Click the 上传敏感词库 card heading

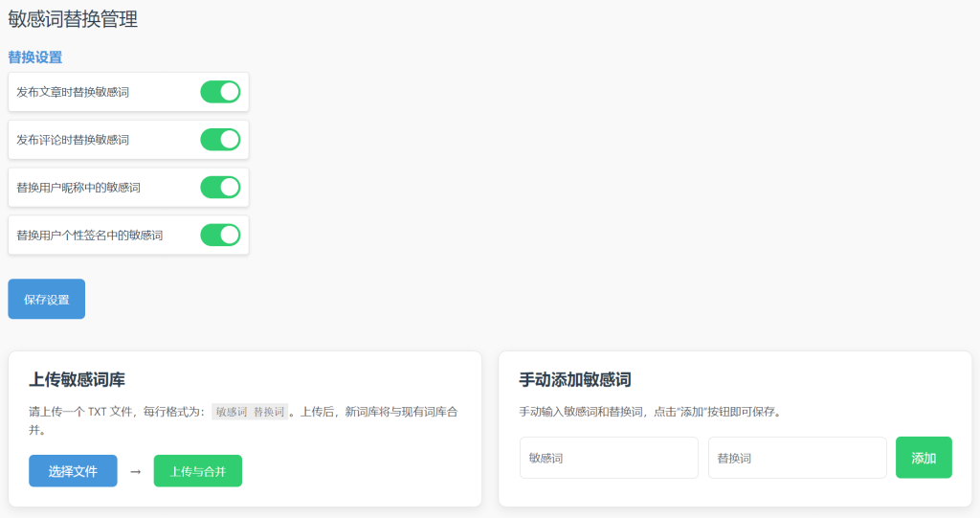tap(78, 379)
